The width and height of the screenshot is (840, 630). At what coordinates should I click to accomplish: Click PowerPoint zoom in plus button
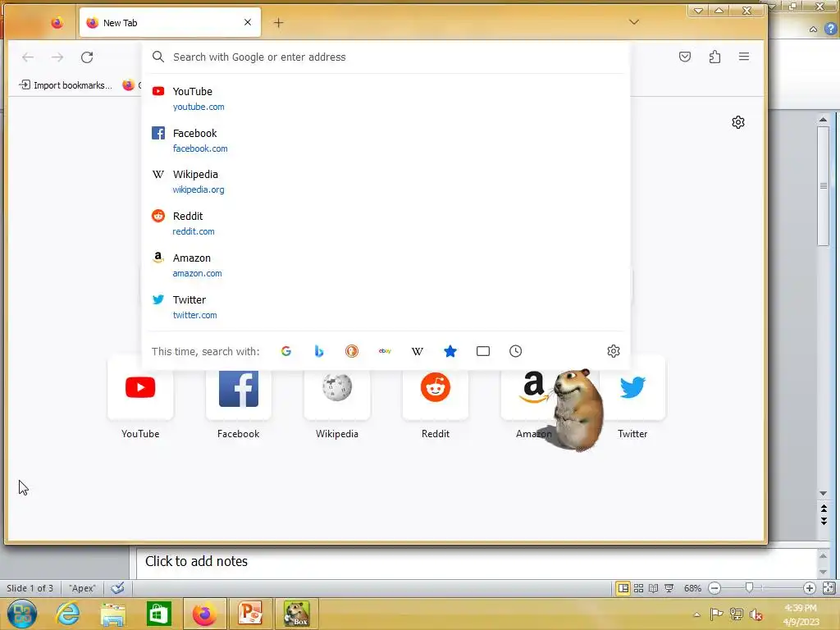point(810,588)
